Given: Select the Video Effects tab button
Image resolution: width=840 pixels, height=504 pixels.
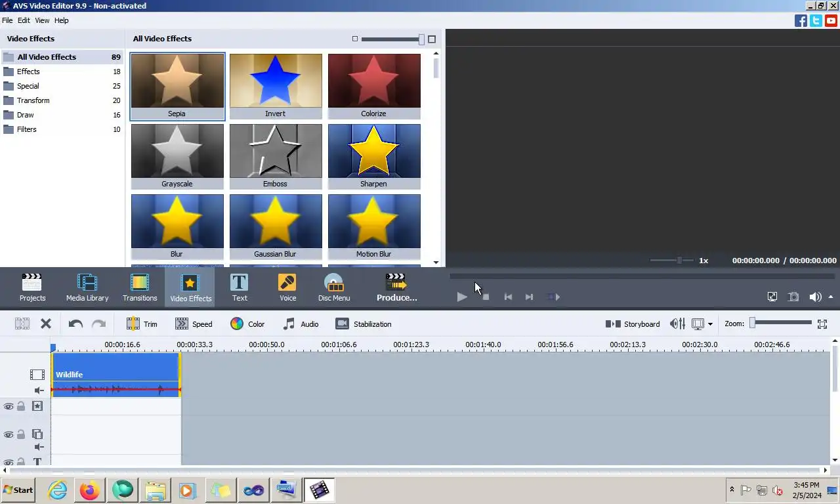Looking at the screenshot, I should pos(190,288).
